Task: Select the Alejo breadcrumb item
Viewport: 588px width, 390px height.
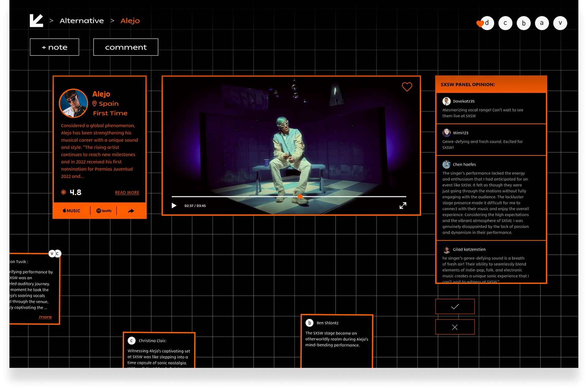Action: 130,21
